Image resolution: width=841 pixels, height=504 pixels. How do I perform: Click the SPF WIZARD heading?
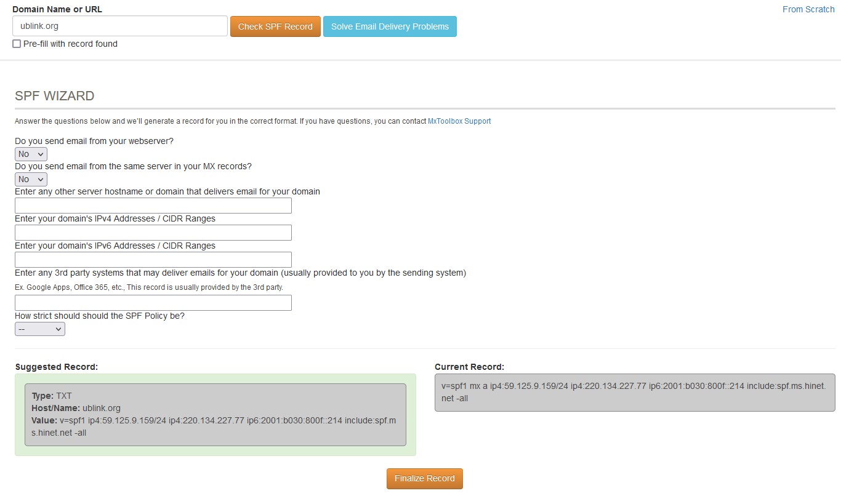pyautogui.click(x=55, y=96)
